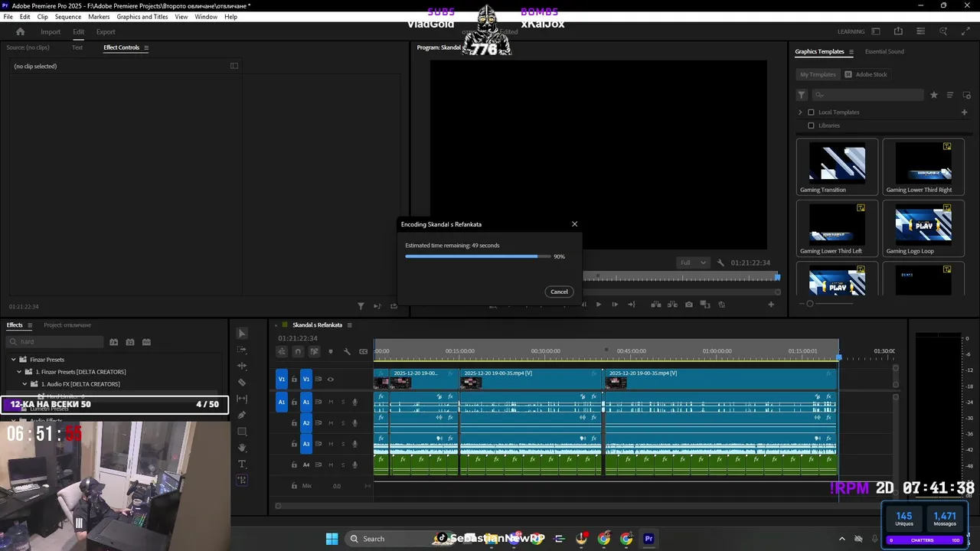
Task: Open the Effects panel menu
Action: click(30, 325)
